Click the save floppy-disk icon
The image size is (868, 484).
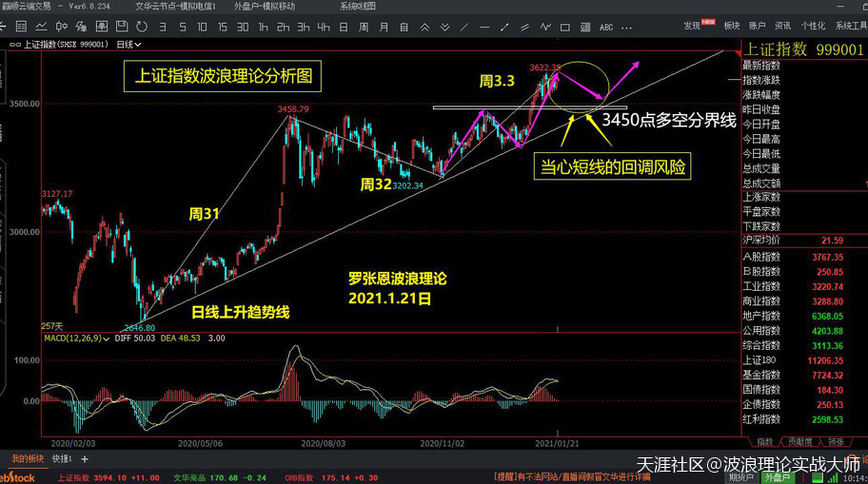point(122,26)
